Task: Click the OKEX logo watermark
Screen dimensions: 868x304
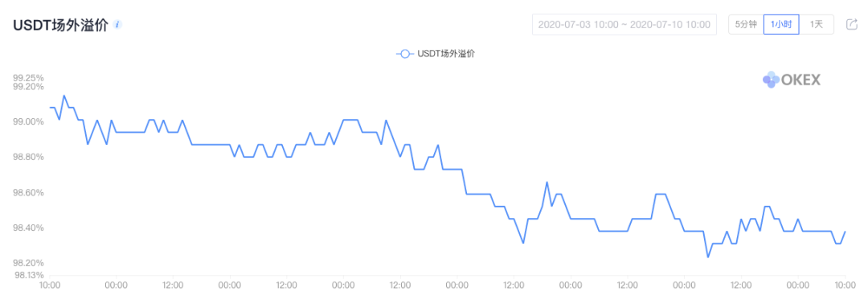Action: point(792,80)
